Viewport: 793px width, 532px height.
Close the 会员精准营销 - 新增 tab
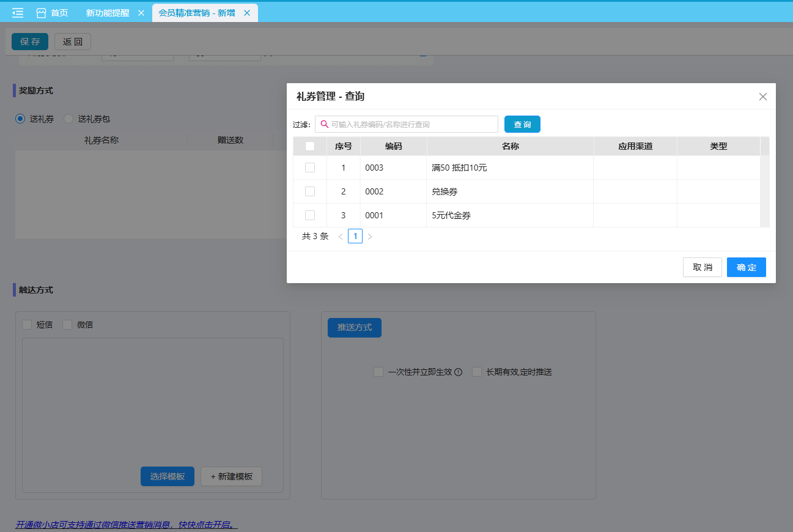pos(247,13)
